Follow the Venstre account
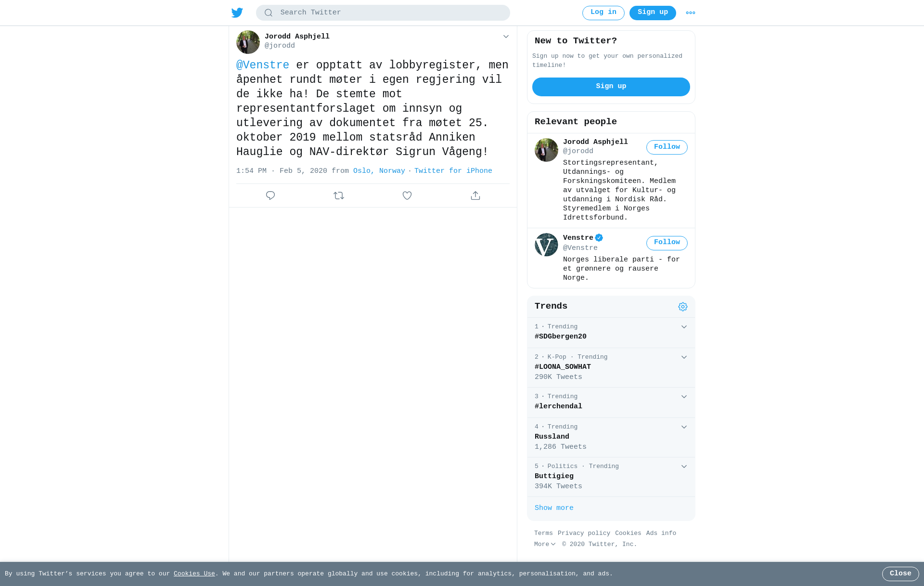This screenshot has height=586, width=924. 667,243
